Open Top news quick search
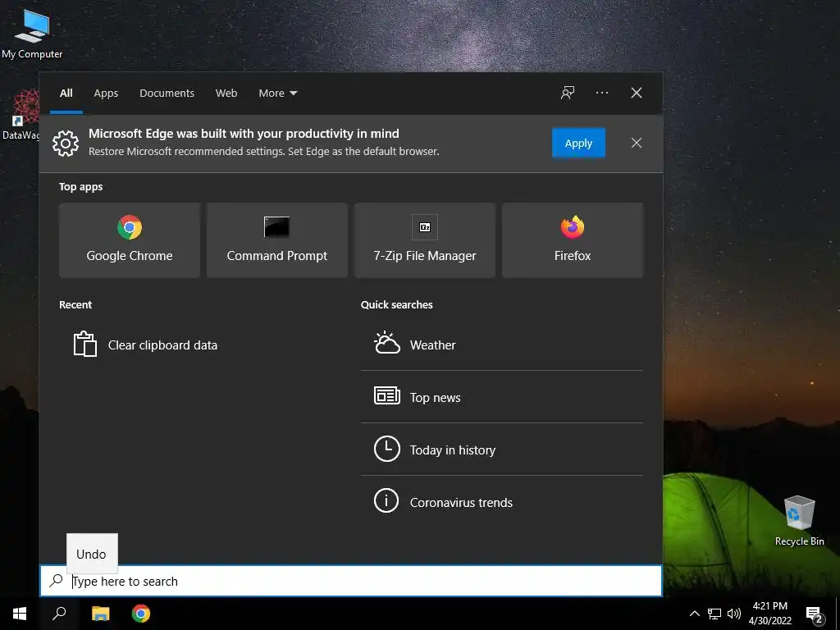 pyautogui.click(x=502, y=397)
